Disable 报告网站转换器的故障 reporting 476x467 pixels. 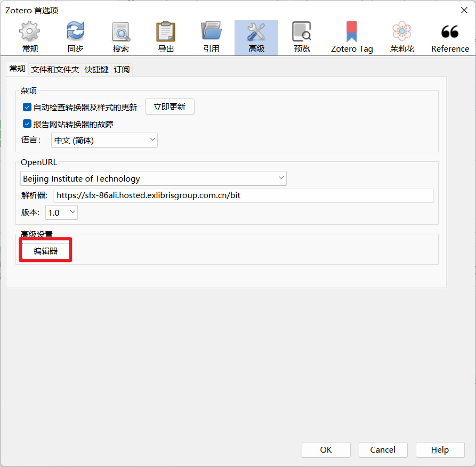27,124
